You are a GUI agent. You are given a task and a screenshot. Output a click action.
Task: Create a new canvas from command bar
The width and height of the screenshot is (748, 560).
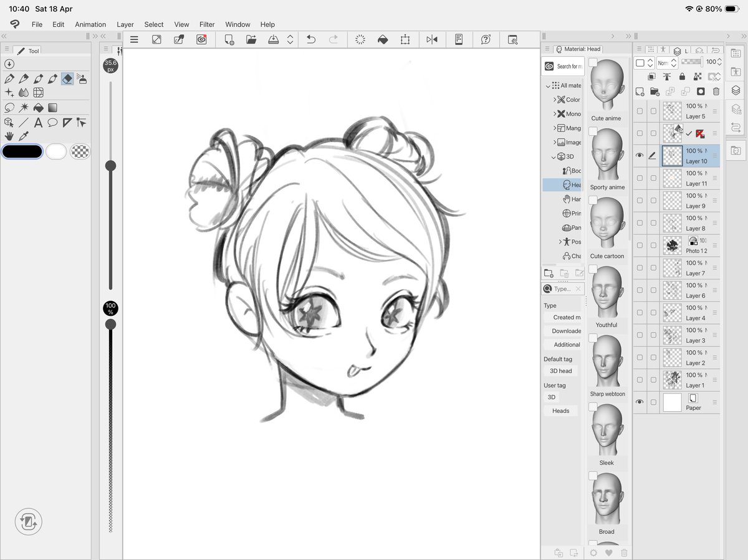229,39
